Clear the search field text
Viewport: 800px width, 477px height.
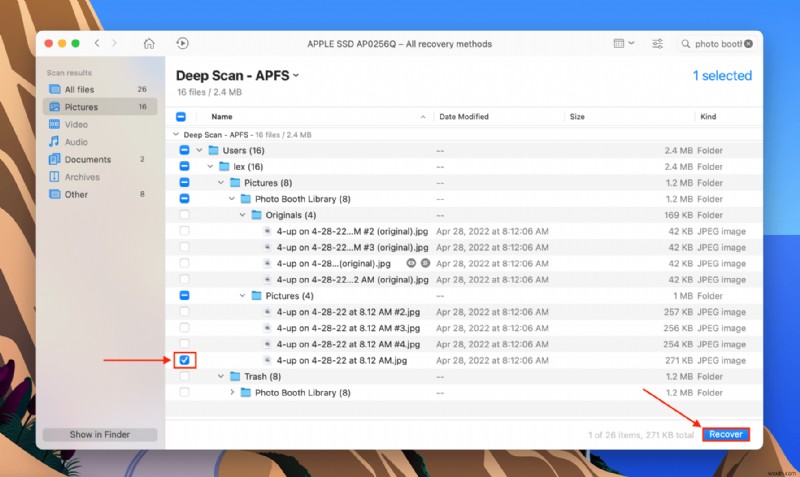(x=748, y=44)
